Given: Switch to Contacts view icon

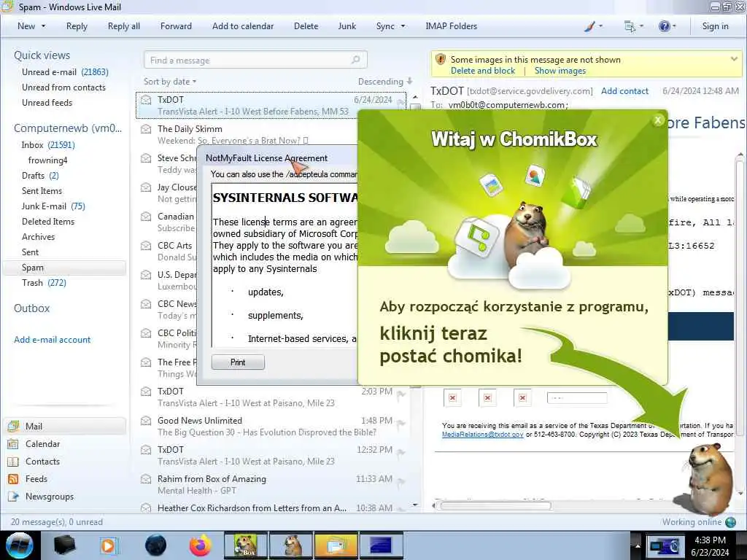Looking at the screenshot, I should (x=13, y=462).
